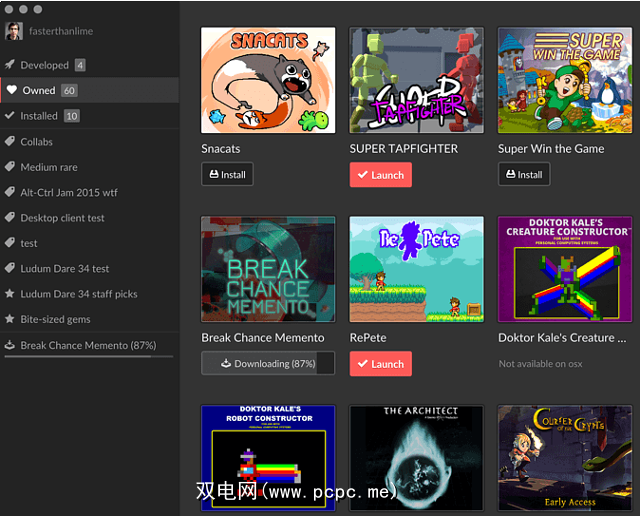Image resolution: width=640 pixels, height=516 pixels.
Task: Click the star icon beside Ludum Dare 34 staff picks
Action: click(10, 293)
